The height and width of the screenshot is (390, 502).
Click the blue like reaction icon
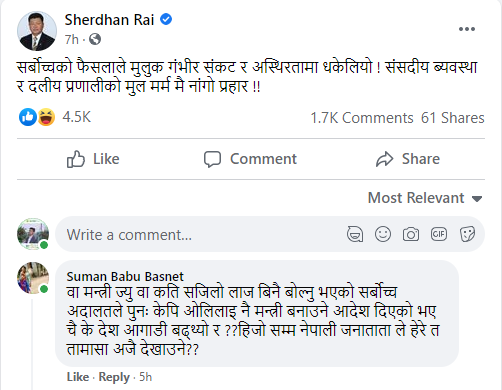click(x=28, y=117)
